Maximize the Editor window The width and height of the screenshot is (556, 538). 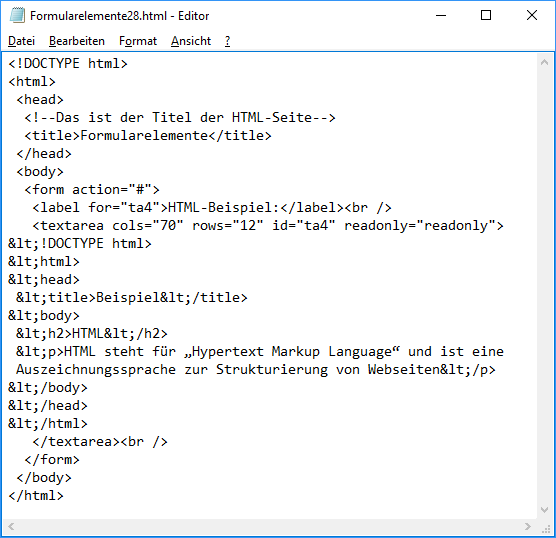tap(486, 15)
